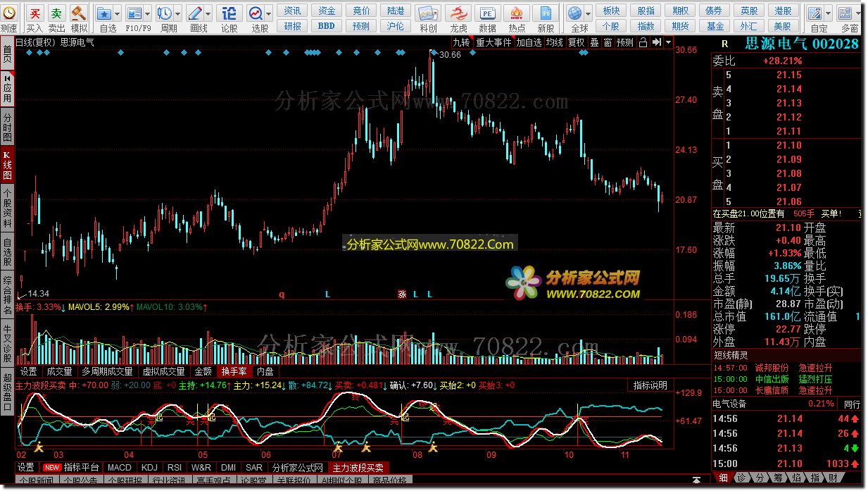
Task: Open the chart header options dropdown arrow
Action: click(x=667, y=42)
